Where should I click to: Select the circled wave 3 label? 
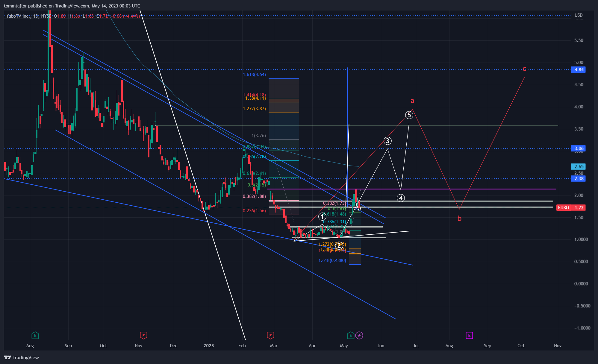(x=387, y=141)
